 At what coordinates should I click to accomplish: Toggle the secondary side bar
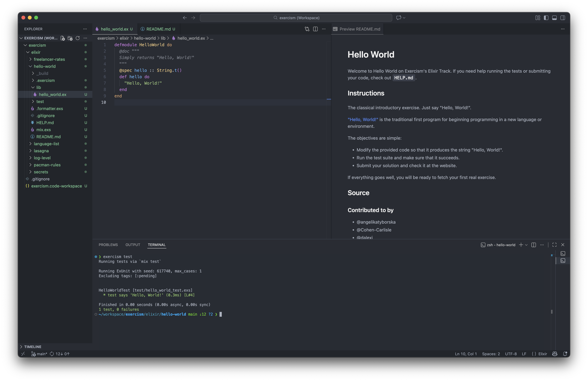563,18
